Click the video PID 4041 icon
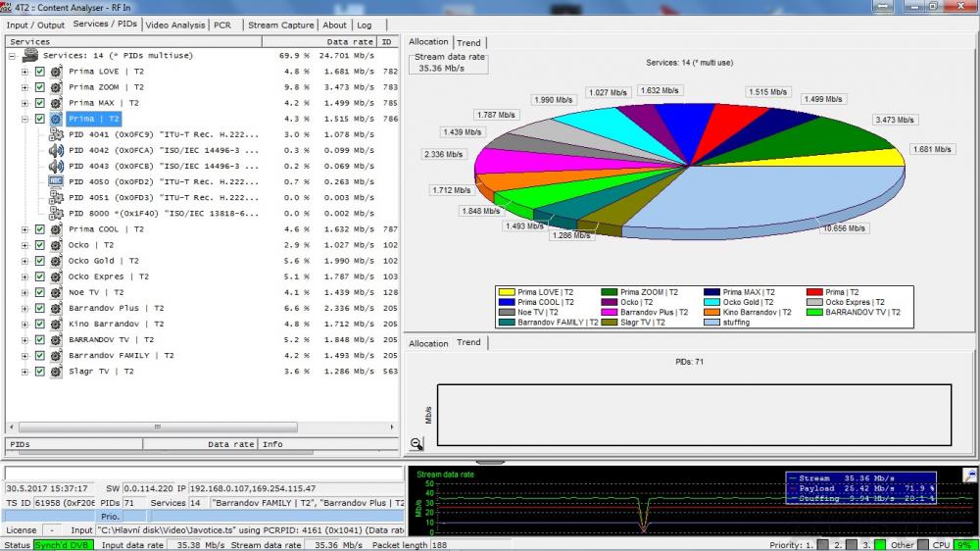 pyautogui.click(x=56, y=134)
